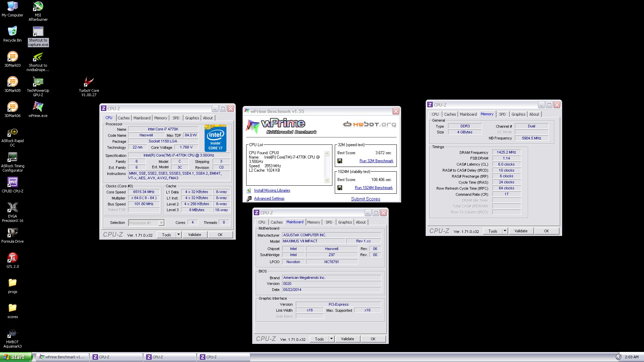Image resolution: width=644 pixels, height=362 pixels.
Task: Open My Computer desktop icon
Action: click(12, 9)
